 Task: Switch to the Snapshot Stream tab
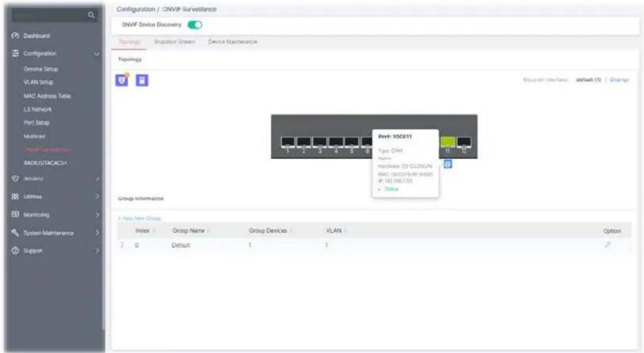pyautogui.click(x=174, y=42)
